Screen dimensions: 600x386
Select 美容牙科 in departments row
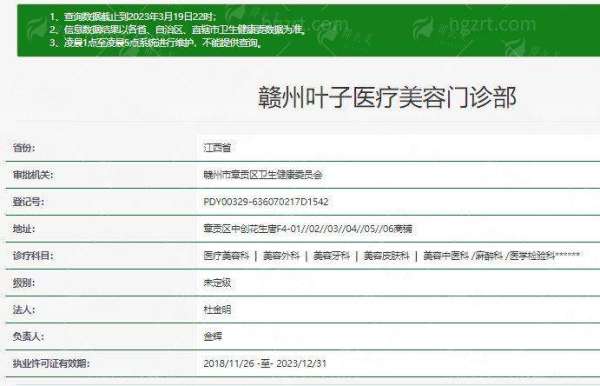331,256
